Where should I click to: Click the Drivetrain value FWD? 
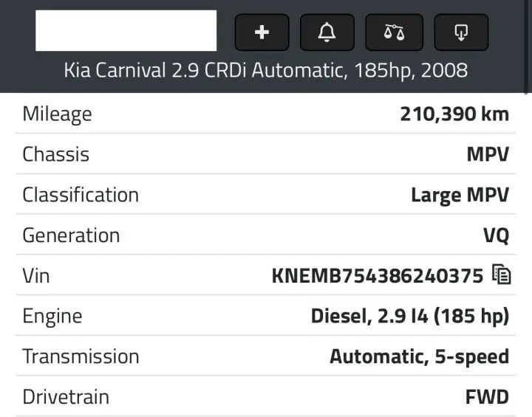pos(487,397)
